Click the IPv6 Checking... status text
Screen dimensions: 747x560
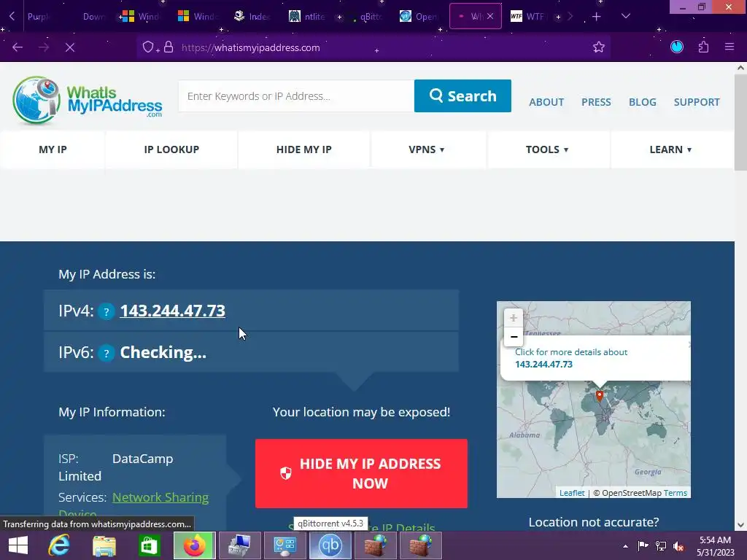point(163,352)
